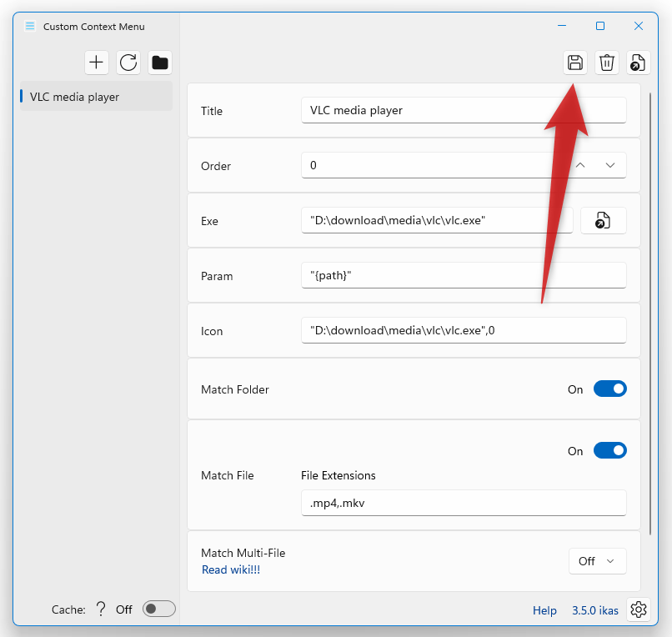672x637 pixels.
Task: Save the current menu item
Action: [x=575, y=63]
